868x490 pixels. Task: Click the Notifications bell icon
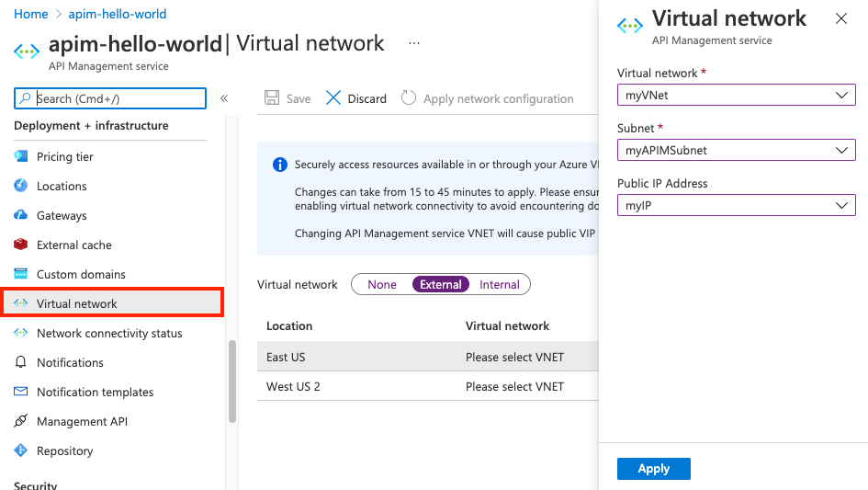click(21, 362)
